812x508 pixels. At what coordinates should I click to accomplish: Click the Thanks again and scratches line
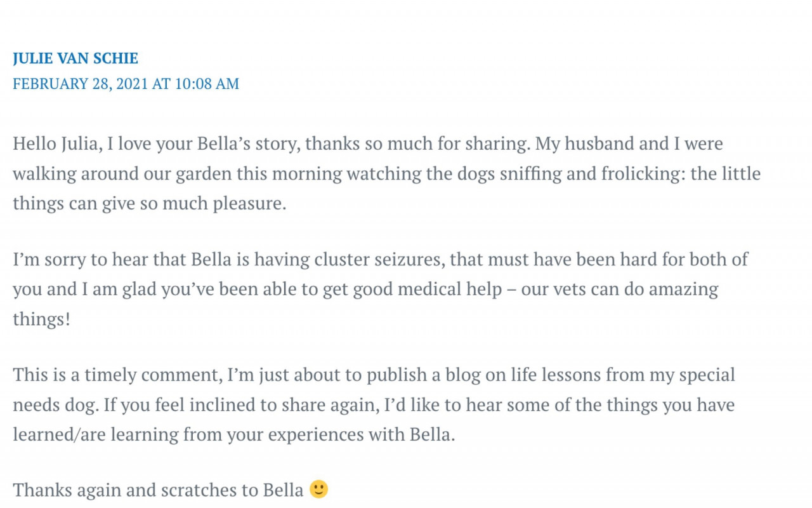click(x=171, y=490)
